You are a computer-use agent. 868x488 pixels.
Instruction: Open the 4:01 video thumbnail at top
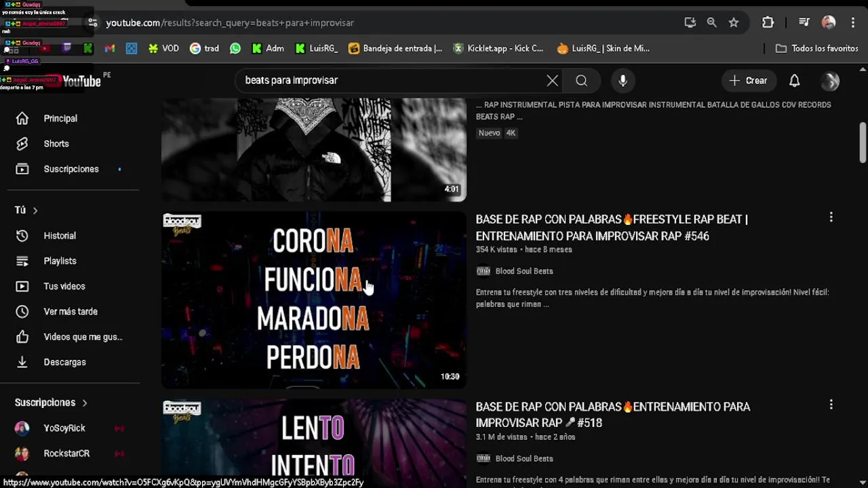pyautogui.click(x=314, y=150)
